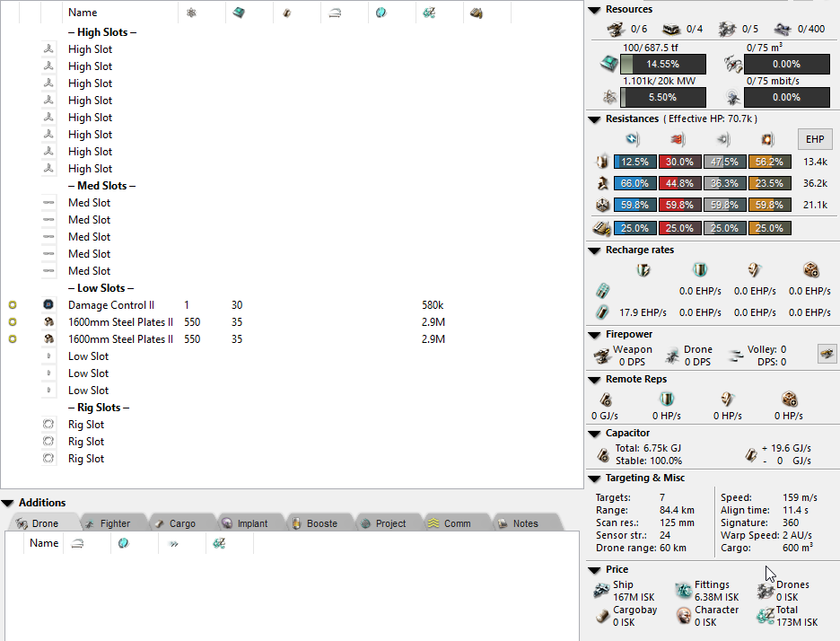Toggle Damage Control II module state
The height and width of the screenshot is (641, 840).
pos(13,305)
